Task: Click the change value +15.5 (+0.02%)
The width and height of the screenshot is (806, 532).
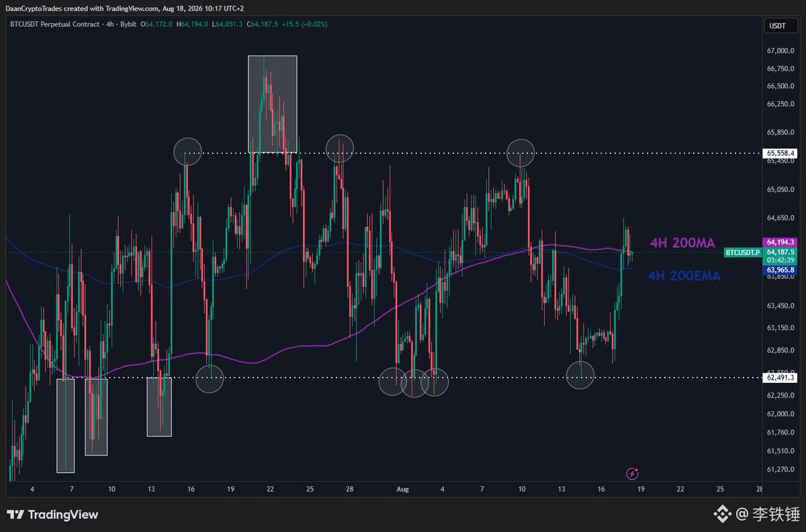Action: 306,24
